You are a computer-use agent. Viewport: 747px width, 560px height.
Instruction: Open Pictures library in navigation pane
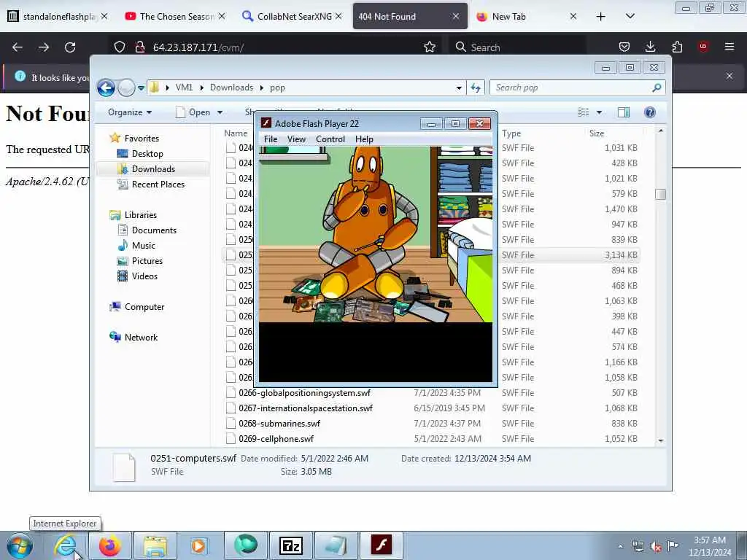coord(147,261)
